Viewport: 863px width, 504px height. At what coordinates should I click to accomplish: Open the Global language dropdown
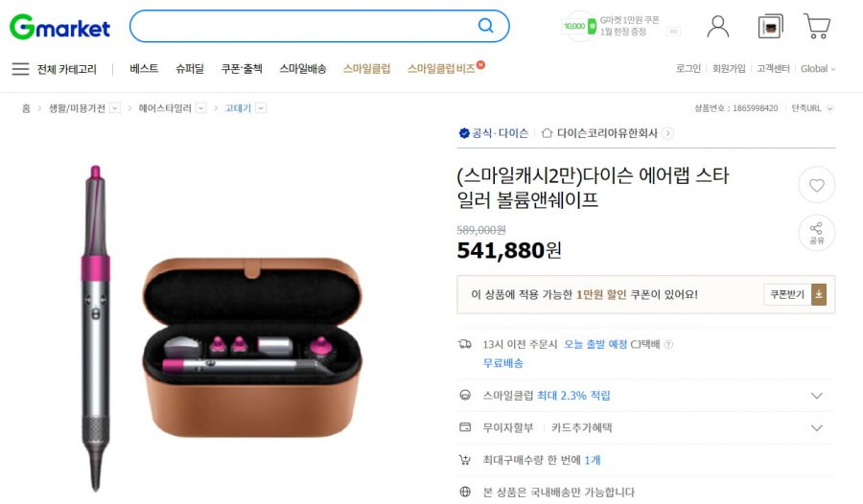tap(818, 69)
